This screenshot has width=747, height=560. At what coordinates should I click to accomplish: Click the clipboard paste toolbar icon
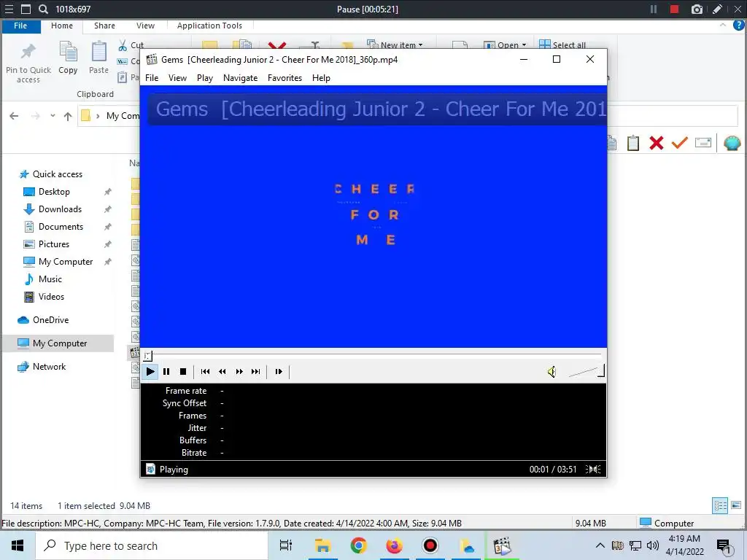click(x=633, y=143)
